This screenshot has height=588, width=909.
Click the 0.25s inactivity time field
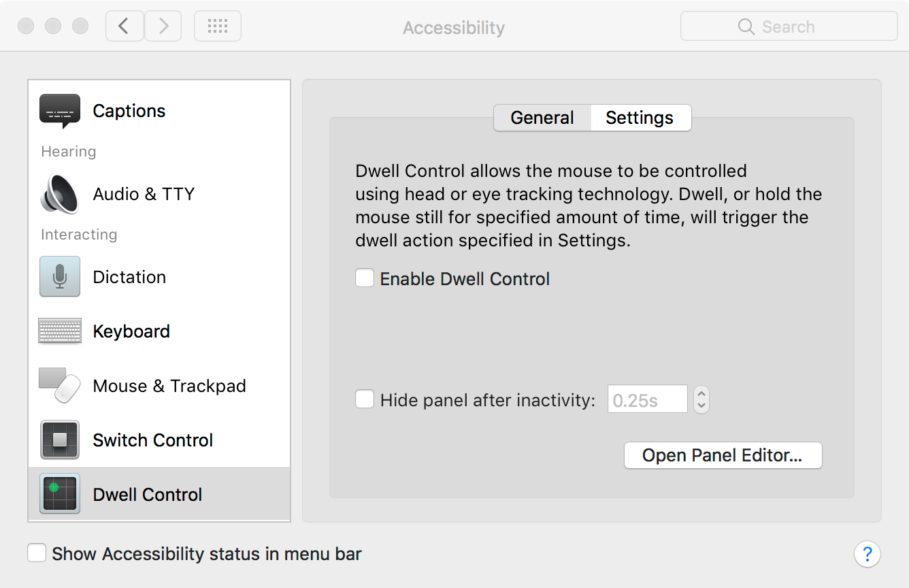(647, 400)
